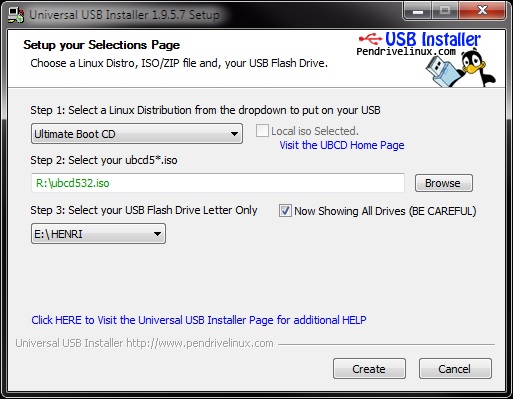Click the disabled maximize window button
513x399 pixels.
pyautogui.click(x=445, y=11)
